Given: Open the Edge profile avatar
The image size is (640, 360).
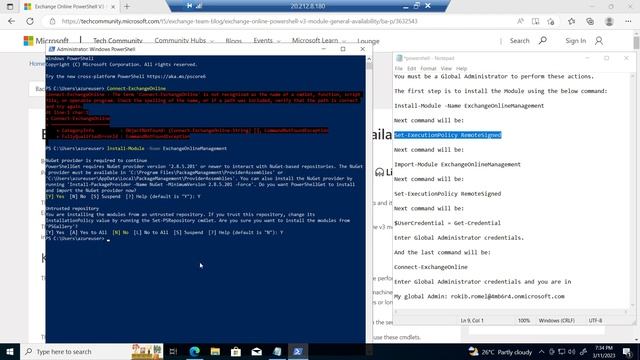Looking at the screenshot, I should (609, 21).
